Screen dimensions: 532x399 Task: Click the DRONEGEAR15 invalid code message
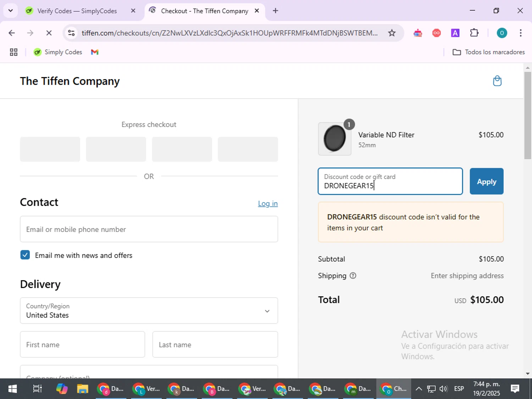(411, 222)
